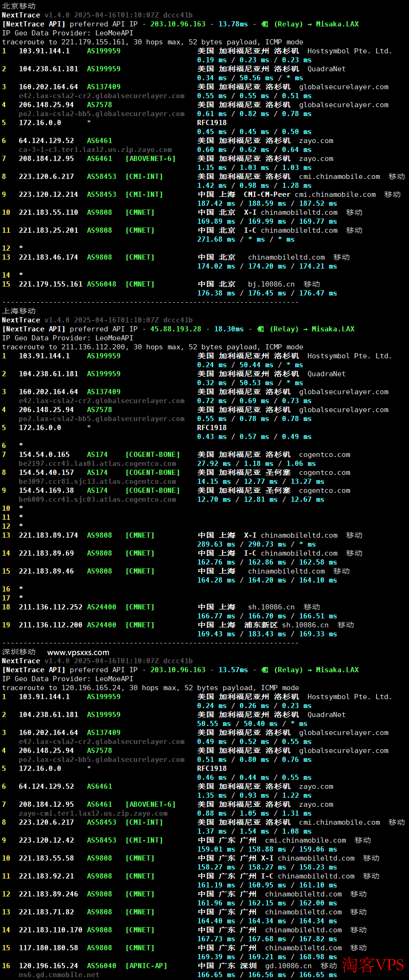Image resolution: width=409 pixels, height=980 pixels.
Task: Click hop IP 117.180.180.58
Action: tap(48, 947)
